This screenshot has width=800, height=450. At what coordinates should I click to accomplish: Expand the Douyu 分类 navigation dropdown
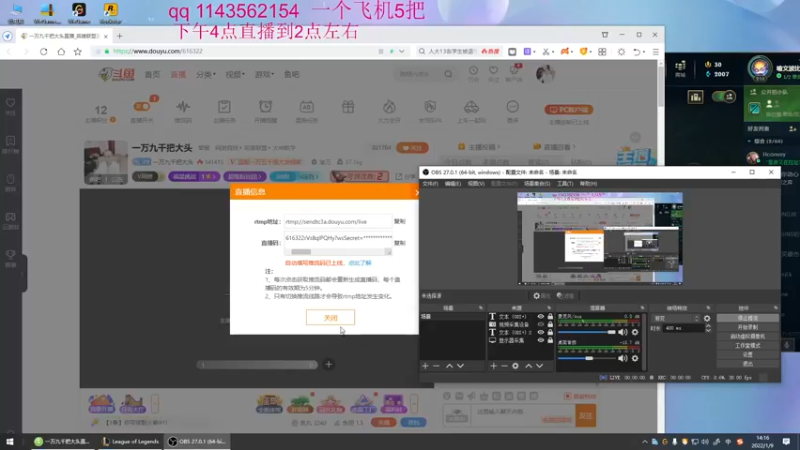(x=206, y=74)
